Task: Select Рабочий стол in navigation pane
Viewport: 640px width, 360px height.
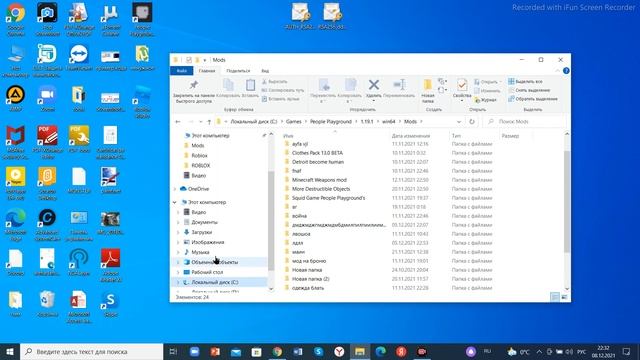Action: tap(207, 272)
